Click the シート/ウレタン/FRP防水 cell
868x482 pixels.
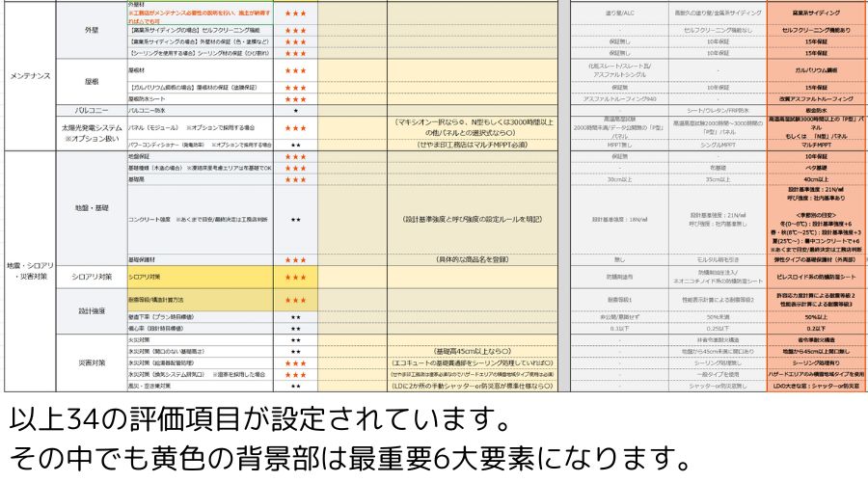(718, 111)
